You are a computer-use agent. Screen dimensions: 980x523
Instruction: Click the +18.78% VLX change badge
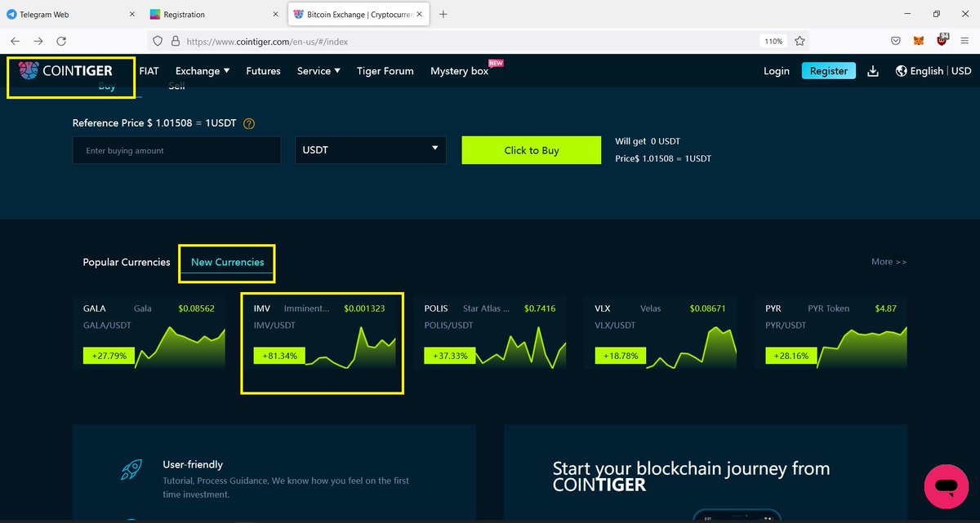(x=620, y=356)
